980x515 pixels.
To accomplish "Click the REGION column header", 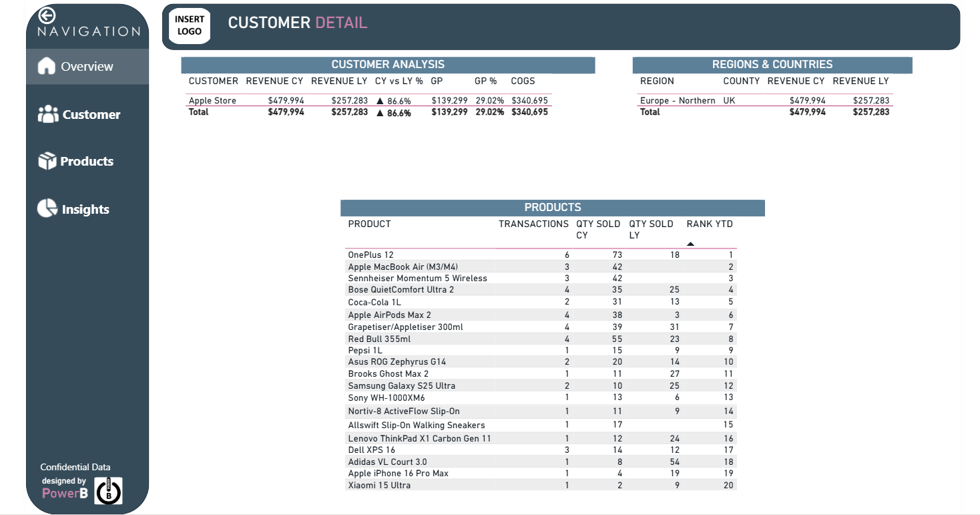I will [657, 81].
